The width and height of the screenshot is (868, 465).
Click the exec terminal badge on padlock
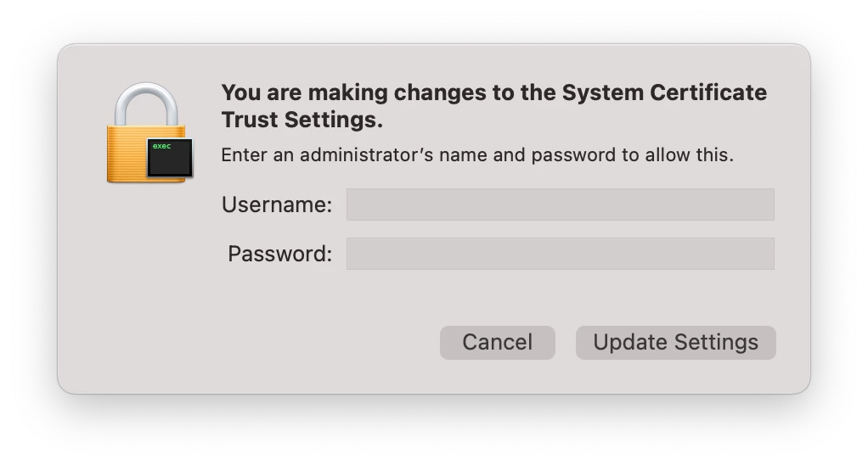click(170, 158)
